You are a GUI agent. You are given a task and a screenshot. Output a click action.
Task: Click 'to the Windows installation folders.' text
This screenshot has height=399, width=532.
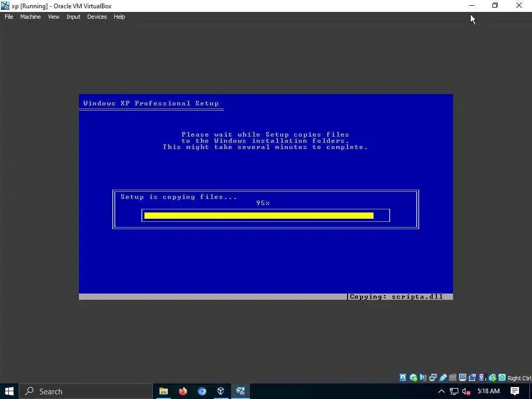pyautogui.click(x=265, y=140)
